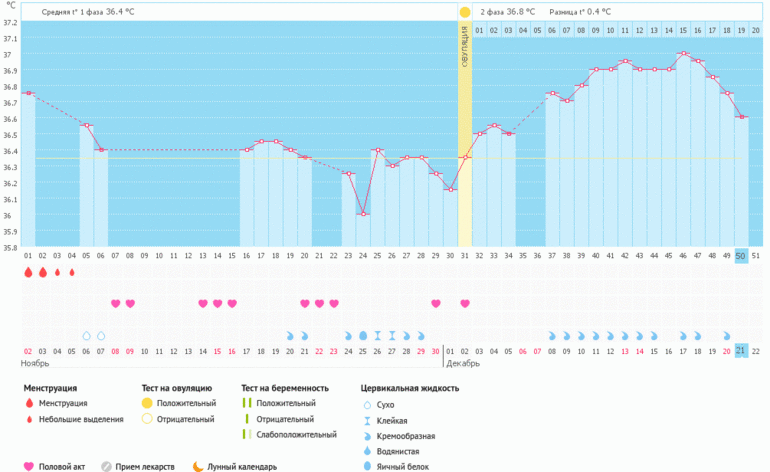This screenshot has height=472, width=770.
Task: Select the intercourse heart on cycle day 07
Action: coord(116,303)
